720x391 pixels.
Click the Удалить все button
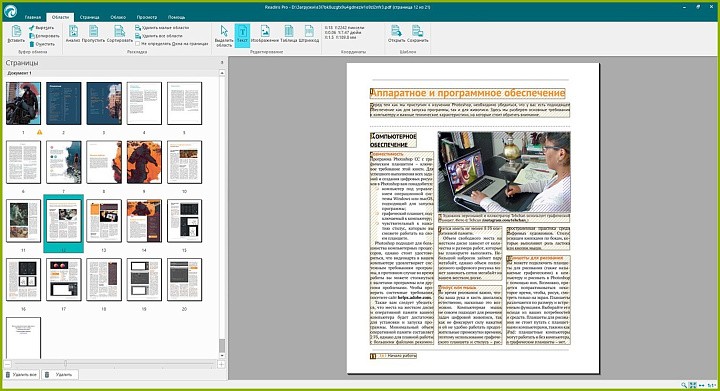21,374
